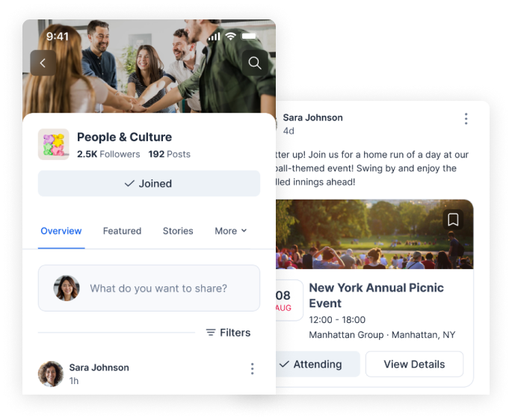The width and height of the screenshot is (512, 420).
Task: Open the 2.5K Followers list
Action: 108,154
